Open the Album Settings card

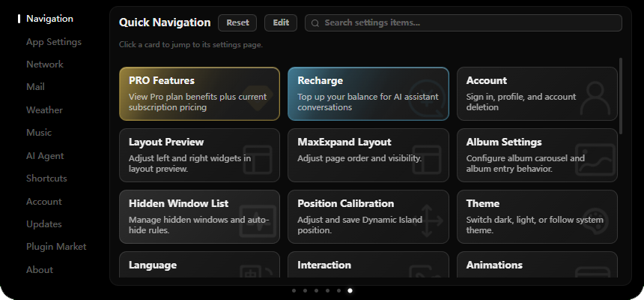(x=537, y=155)
